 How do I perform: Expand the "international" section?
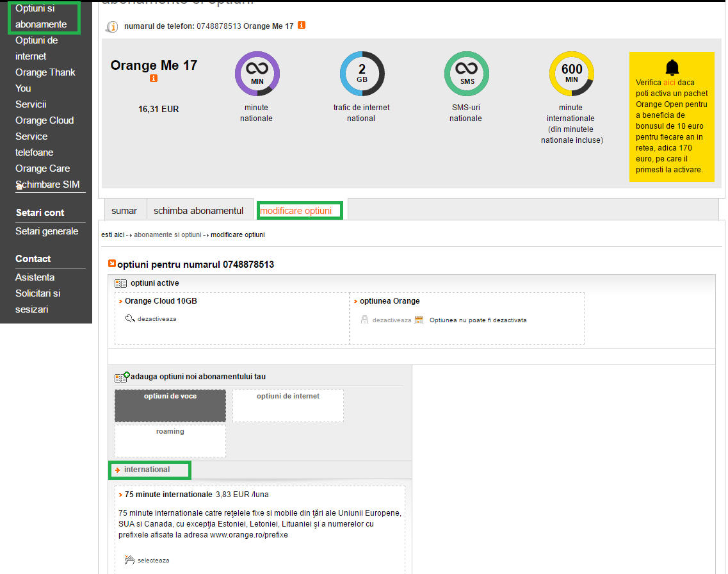click(147, 470)
